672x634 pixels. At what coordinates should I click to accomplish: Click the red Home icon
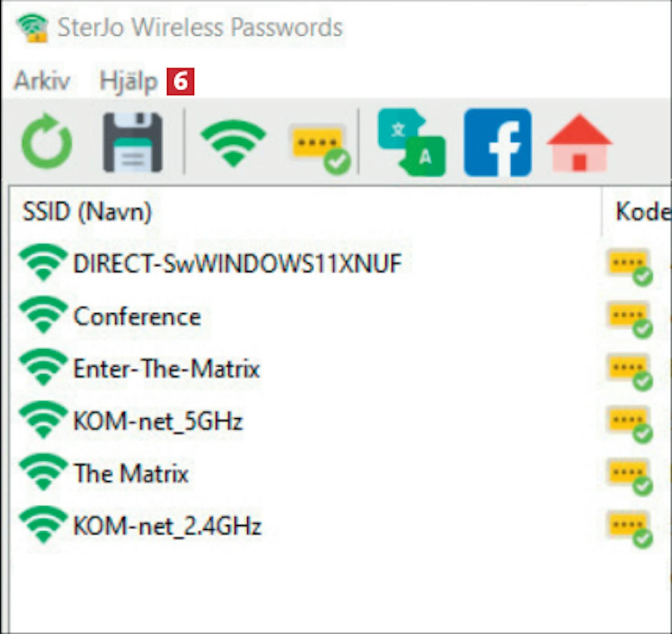pos(579,142)
